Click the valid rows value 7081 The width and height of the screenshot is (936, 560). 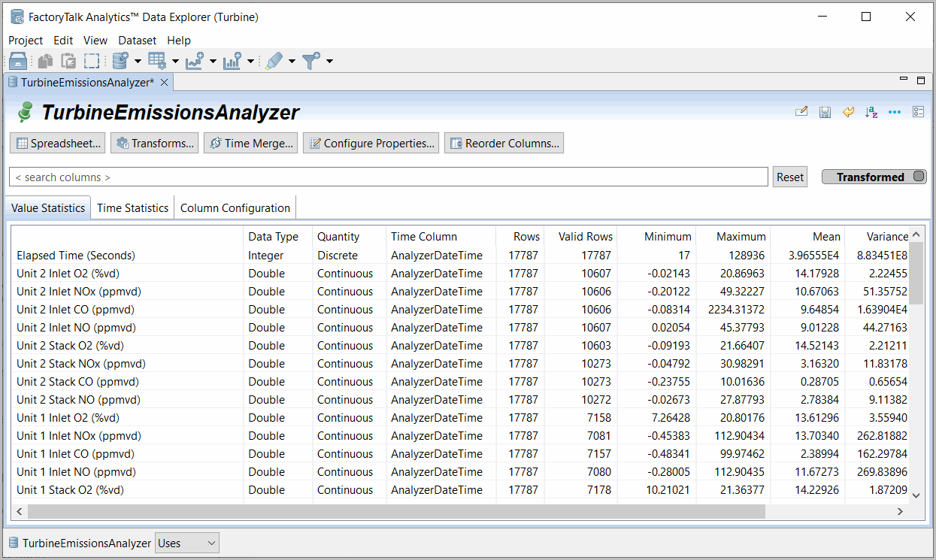(x=599, y=436)
